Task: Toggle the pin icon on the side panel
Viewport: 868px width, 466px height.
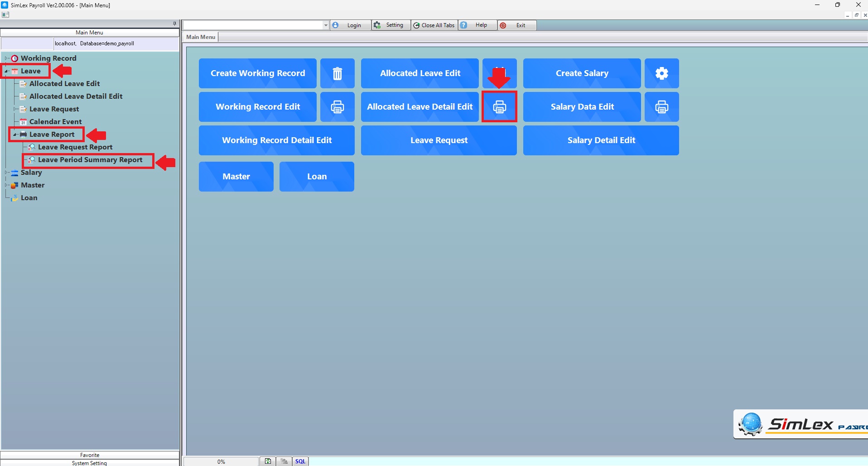Action: click(174, 24)
